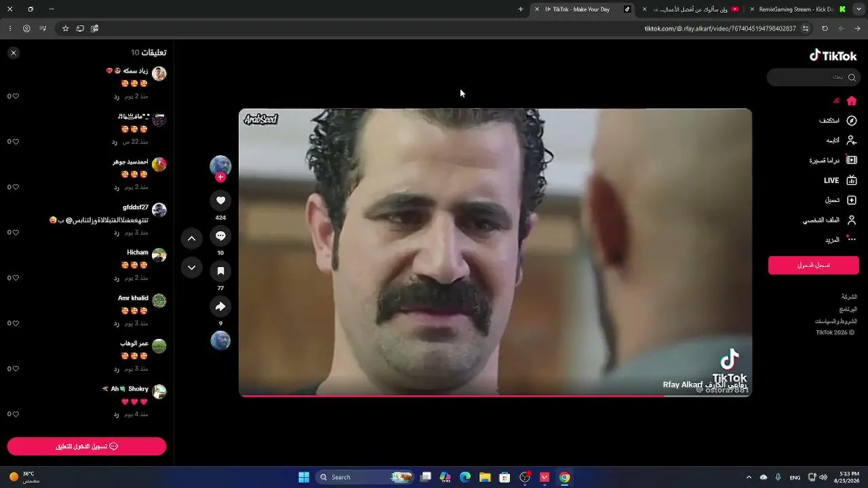Like the comment by عمر الوهاب
Image resolution: width=868 pixels, height=488 pixels.
click(x=16, y=369)
